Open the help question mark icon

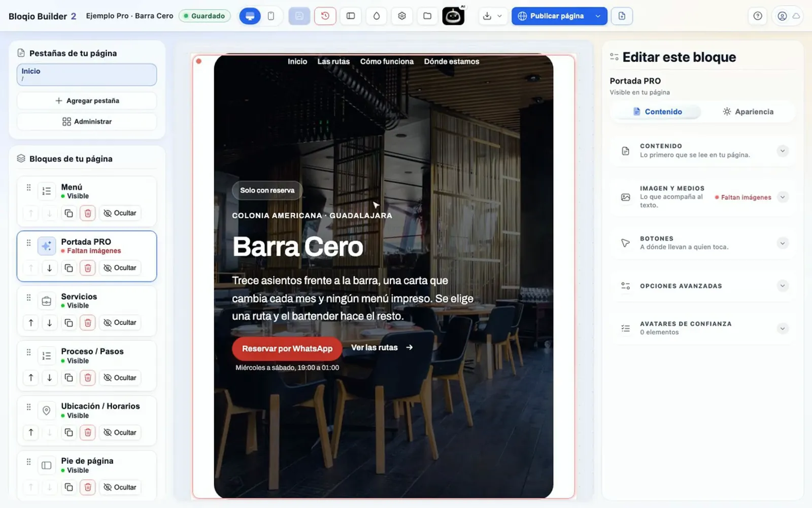(758, 16)
